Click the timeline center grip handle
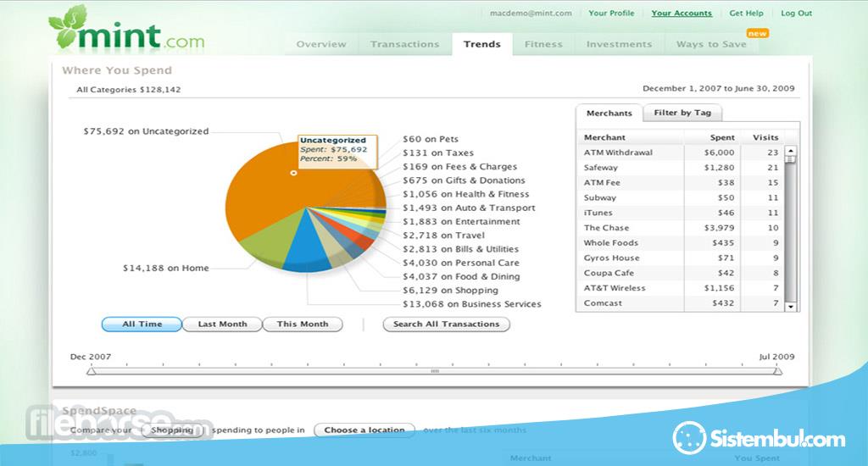Screen dimensions: 868x466 (x=435, y=371)
